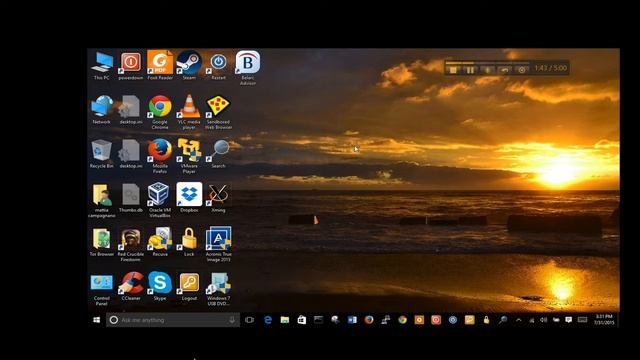
Task: Open the taskbar clock and date
Action: click(604, 320)
